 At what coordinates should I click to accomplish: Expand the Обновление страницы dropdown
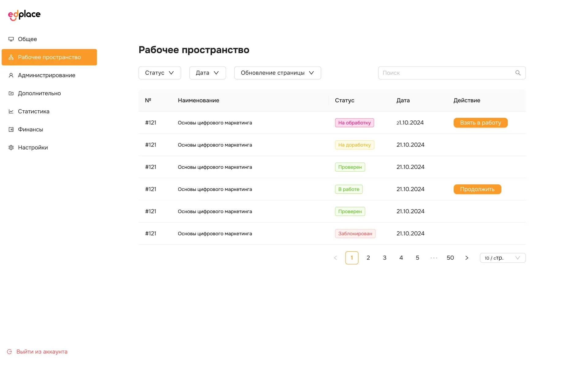[x=277, y=73]
